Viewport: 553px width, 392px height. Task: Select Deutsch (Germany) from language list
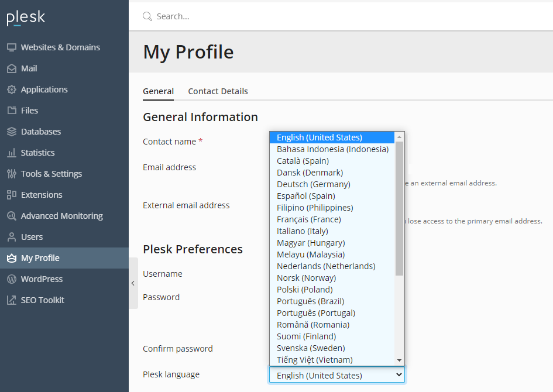314,184
